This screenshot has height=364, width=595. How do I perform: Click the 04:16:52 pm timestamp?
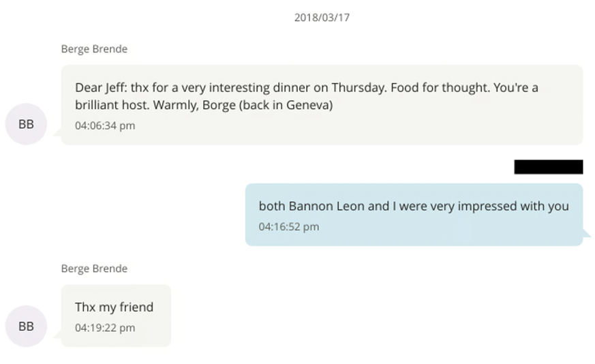click(288, 226)
